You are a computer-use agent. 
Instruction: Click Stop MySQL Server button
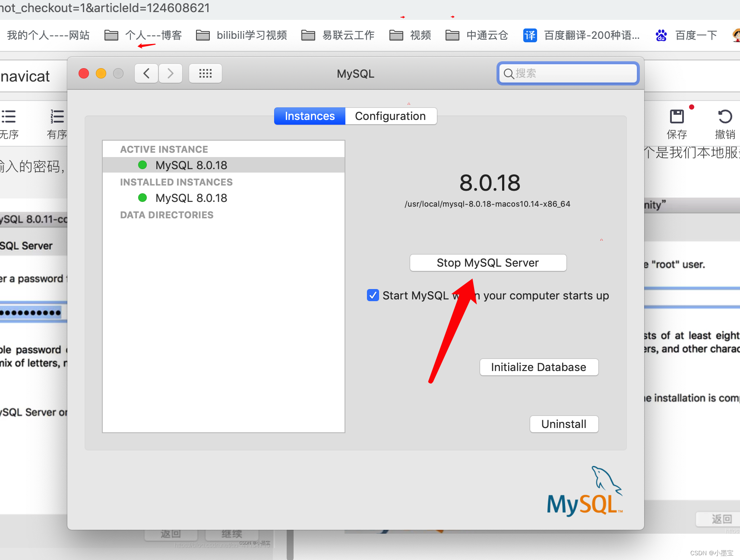[x=488, y=263]
